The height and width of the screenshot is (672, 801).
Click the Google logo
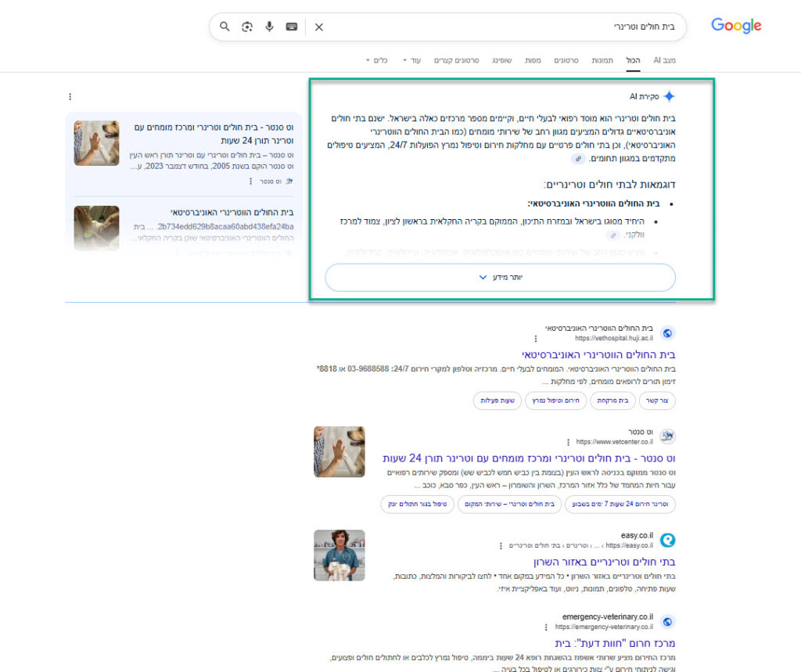coord(735,25)
